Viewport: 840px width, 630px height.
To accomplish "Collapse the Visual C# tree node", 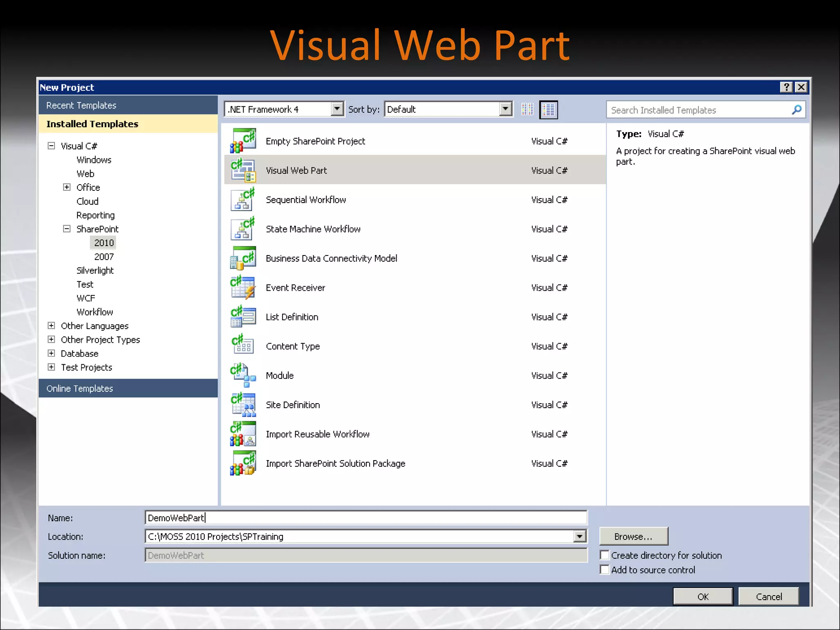I will click(51, 146).
